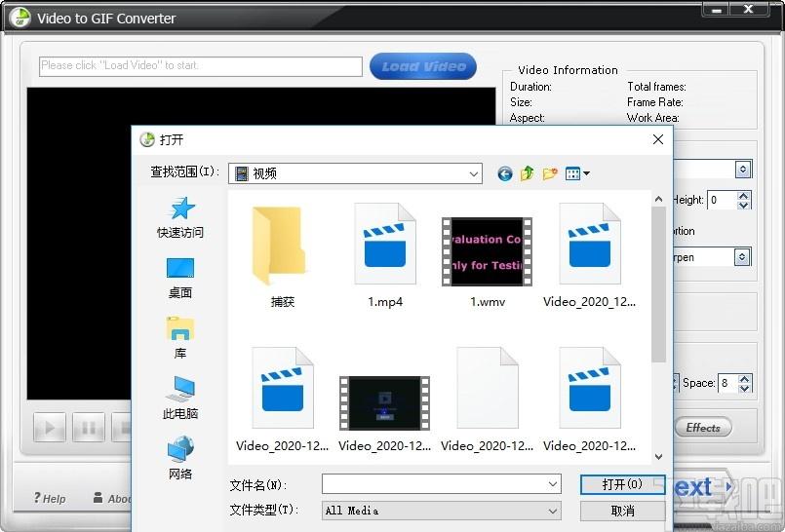Open Help in main window

tap(50, 499)
